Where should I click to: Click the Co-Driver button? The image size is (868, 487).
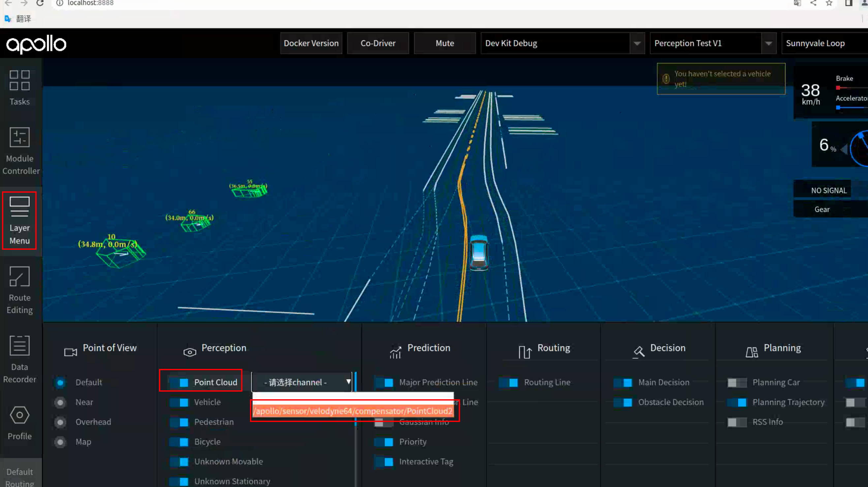(378, 43)
